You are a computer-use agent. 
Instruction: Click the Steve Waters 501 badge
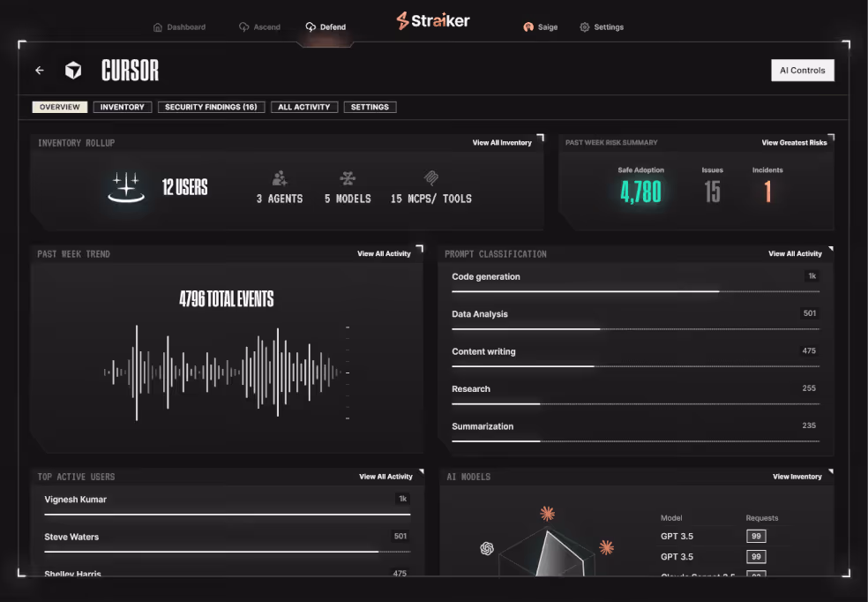click(x=400, y=536)
